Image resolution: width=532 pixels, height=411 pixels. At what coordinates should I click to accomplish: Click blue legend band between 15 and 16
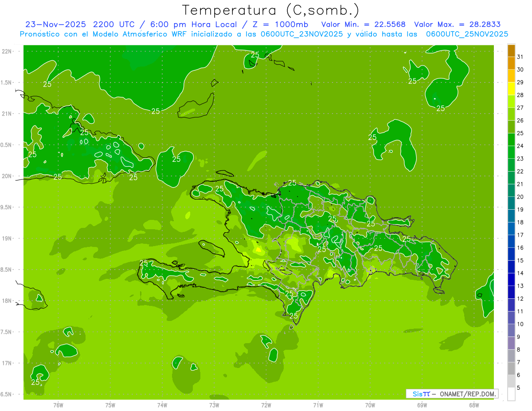click(x=511, y=254)
